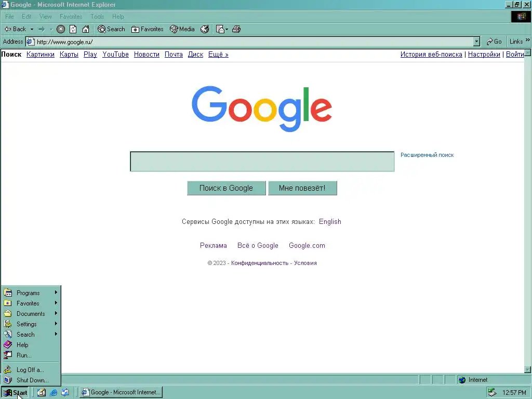Open the YouTube link

click(115, 54)
